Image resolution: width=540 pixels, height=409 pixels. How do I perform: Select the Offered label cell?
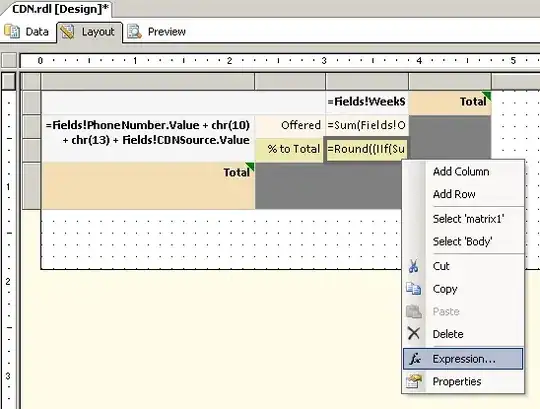(x=290, y=126)
